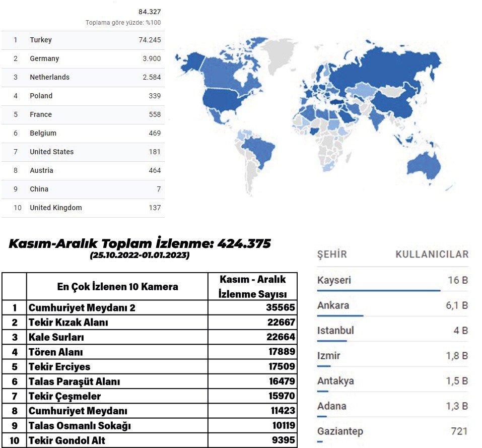The height and width of the screenshot is (448, 482).
Task: Click the Talas Paraşüt Alanı entry
Action: pyautogui.click(x=74, y=381)
